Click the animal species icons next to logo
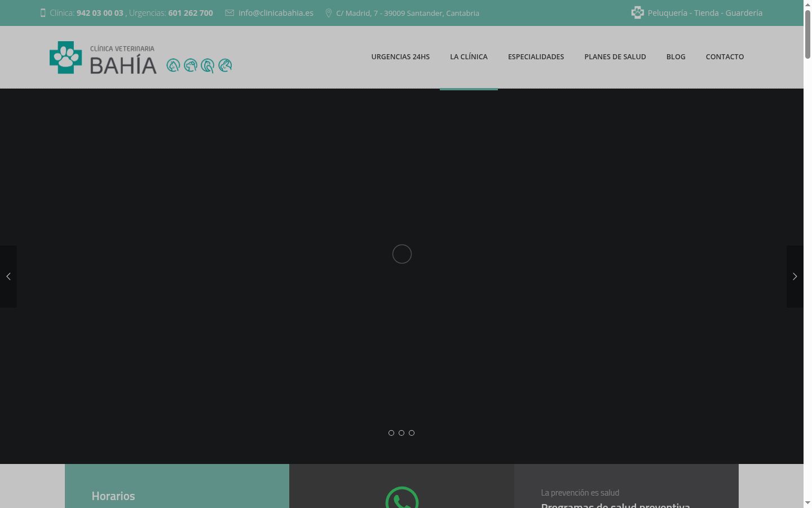Viewport: 812px width, 508px height. click(199, 66)
